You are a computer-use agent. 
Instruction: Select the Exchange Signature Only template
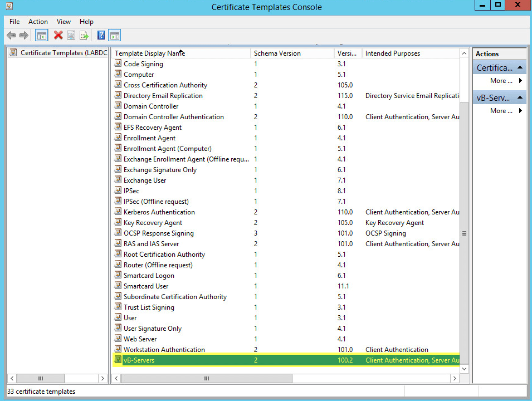[x=160, y=170]
